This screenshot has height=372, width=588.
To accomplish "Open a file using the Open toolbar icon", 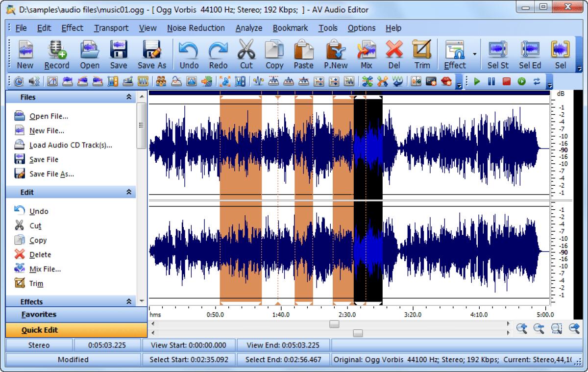I will pos(89,54).
